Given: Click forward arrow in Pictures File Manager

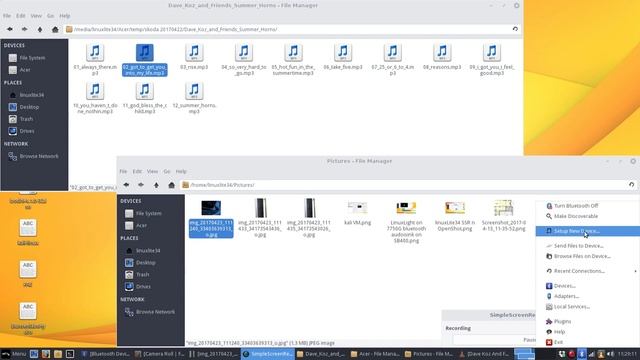Looking at the screenshot, I should point(141,185).
